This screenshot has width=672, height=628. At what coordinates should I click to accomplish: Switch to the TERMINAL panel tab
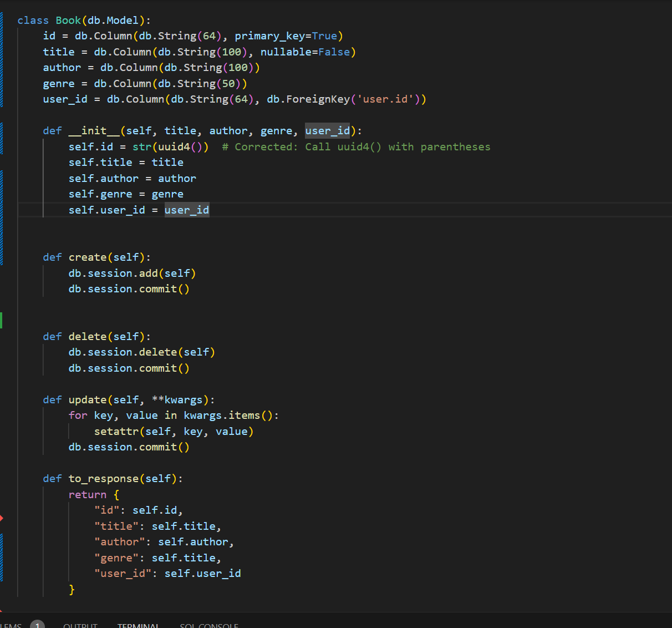click(x=139, y=625)
